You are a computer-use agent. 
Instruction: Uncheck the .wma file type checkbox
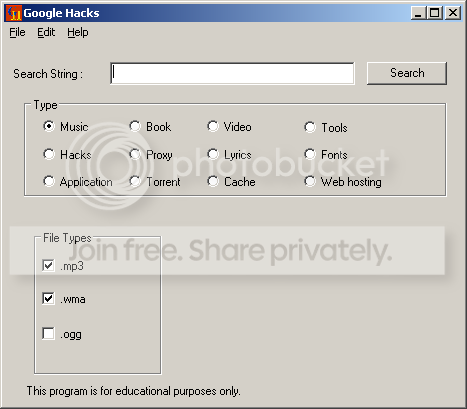48,298
